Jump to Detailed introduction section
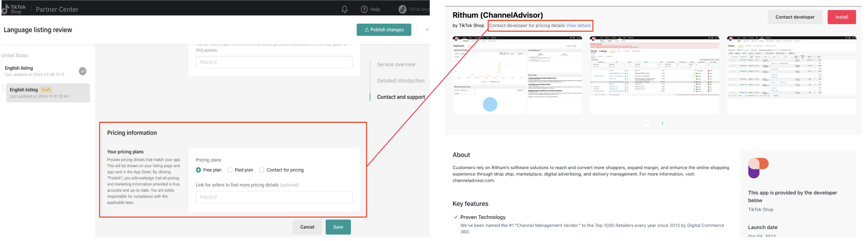868x241 pixels. 401,81
